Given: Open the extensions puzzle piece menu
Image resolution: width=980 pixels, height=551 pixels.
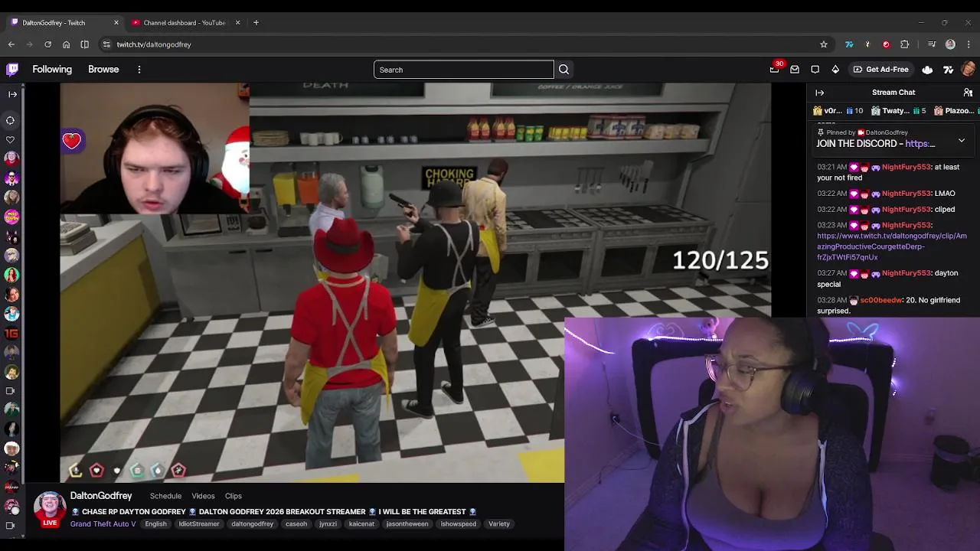Looking at the screenshot, I should (904, 44).
